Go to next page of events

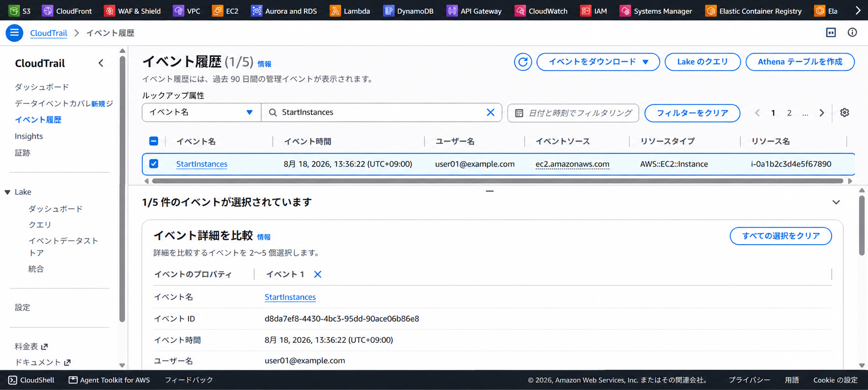[x=822, y=113]
